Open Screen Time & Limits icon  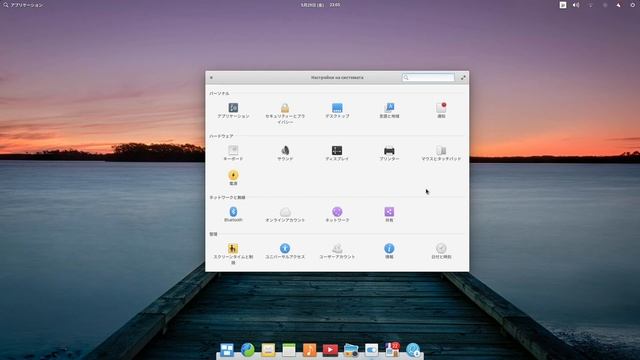click(x=233, y=248)
